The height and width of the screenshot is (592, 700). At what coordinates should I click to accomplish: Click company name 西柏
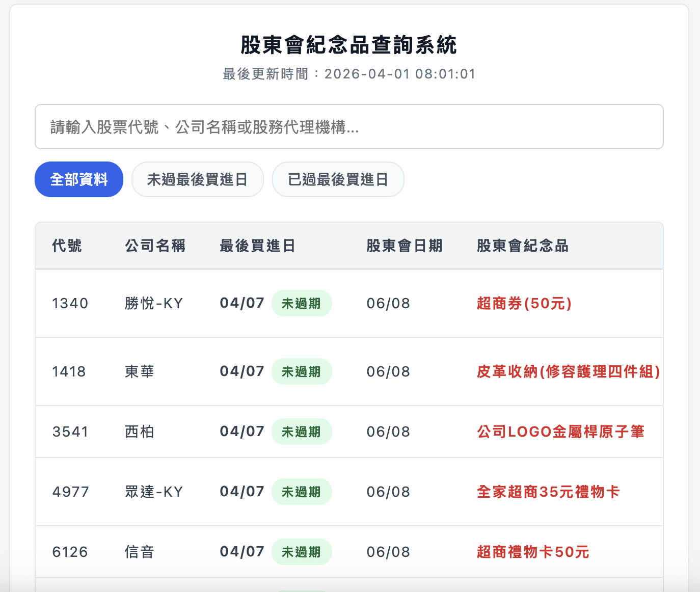click(140, 432)
